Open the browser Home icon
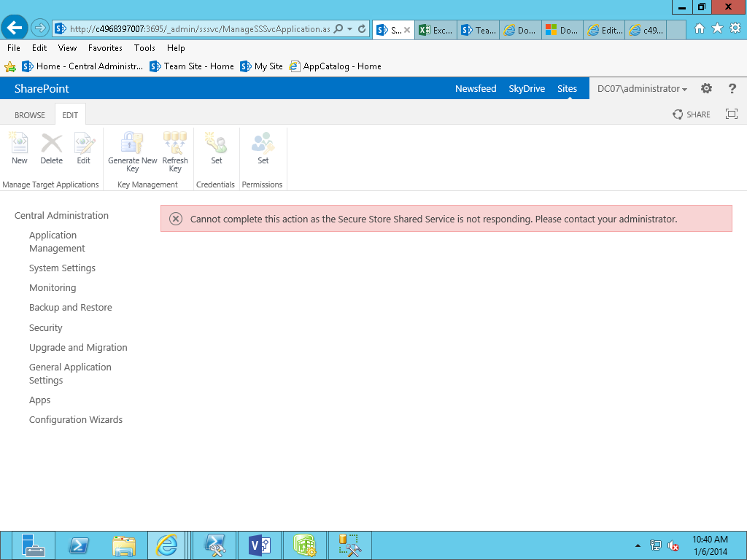This screenshot has width=747, height=560. click(700, 28)
